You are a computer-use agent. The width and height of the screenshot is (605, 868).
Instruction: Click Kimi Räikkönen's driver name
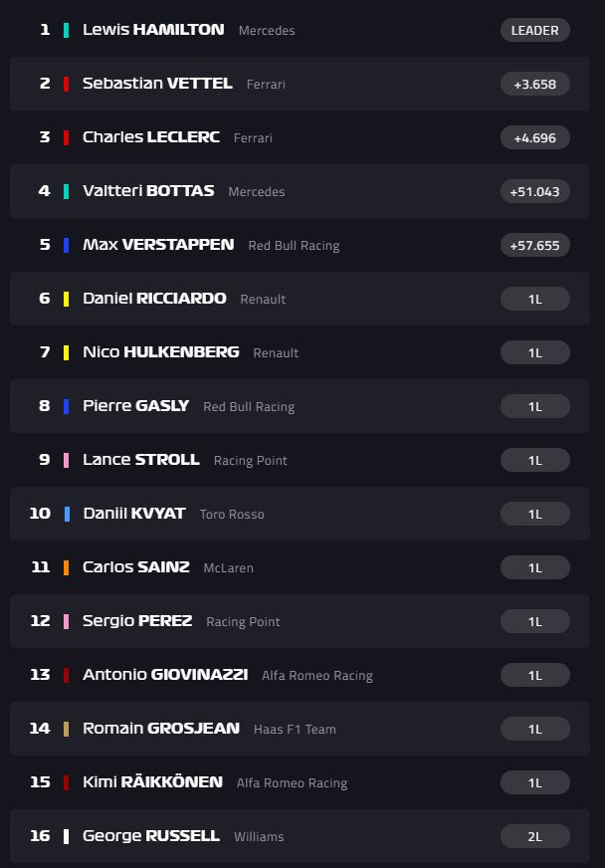click(x=152, y=782)
